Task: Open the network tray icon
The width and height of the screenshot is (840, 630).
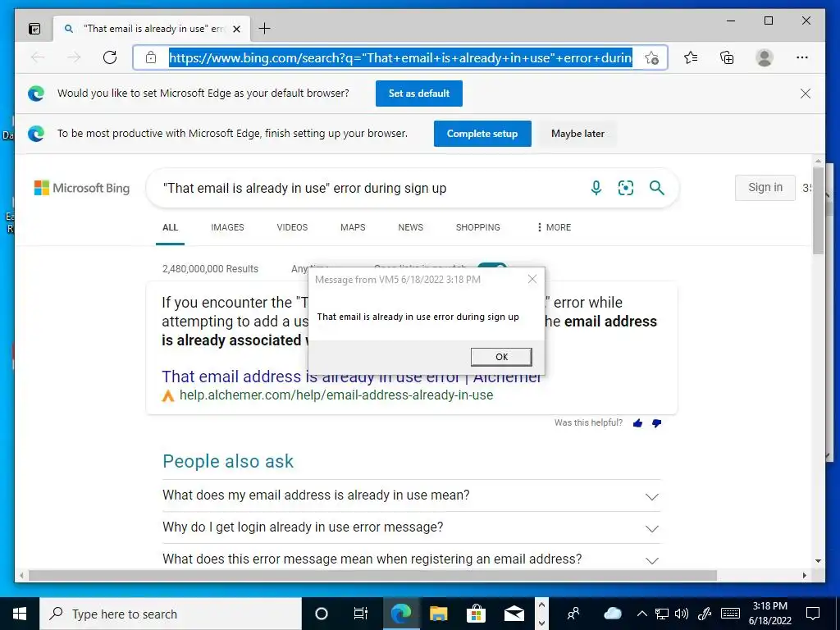Action: [662, 614]
